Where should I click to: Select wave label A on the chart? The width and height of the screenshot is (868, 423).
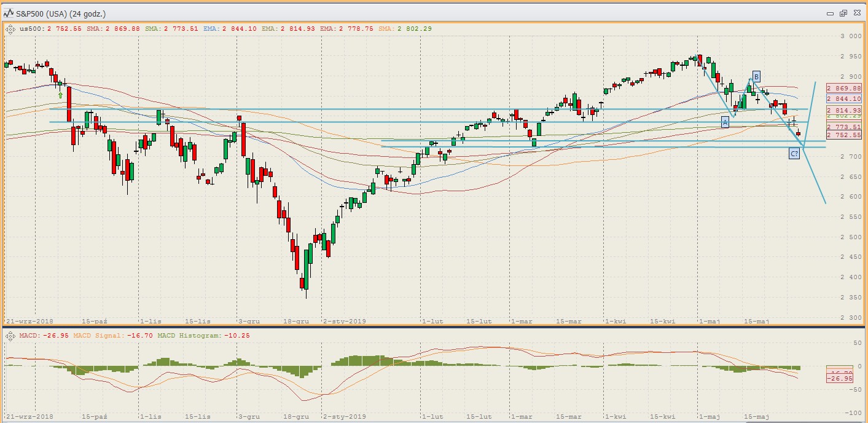(725, 122)
